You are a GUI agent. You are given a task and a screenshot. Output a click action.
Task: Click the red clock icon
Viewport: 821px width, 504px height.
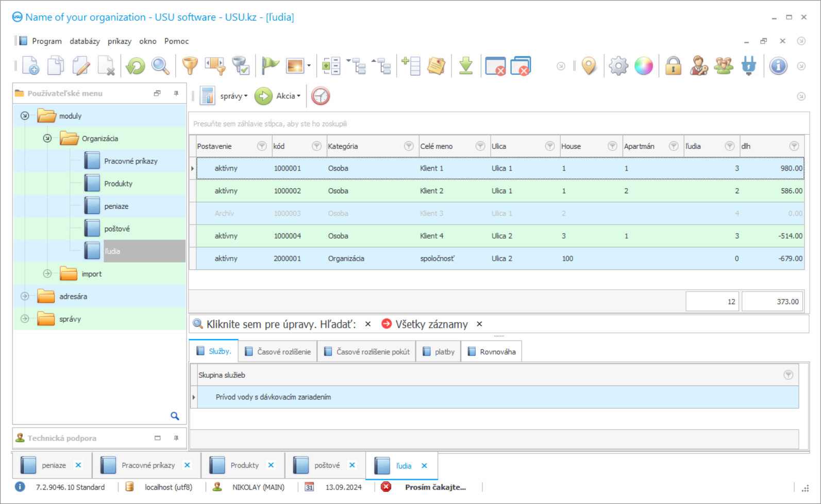320,96
